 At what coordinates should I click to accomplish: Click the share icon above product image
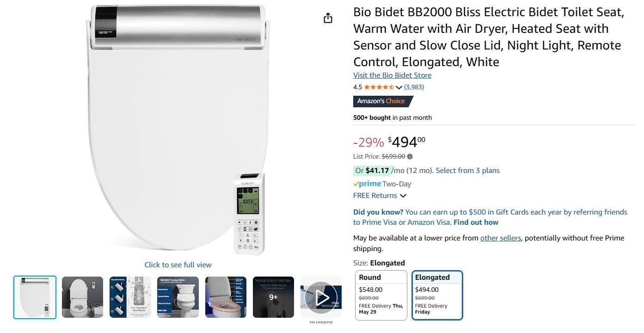pos(328,18)
